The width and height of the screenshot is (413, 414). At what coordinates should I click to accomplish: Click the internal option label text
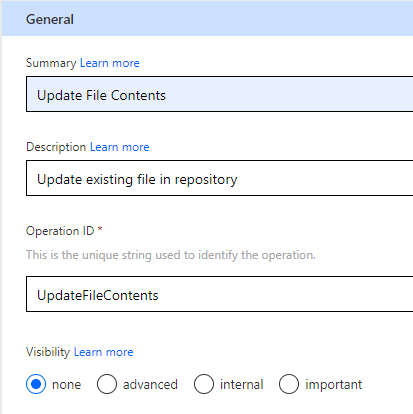tap(242, 384)
